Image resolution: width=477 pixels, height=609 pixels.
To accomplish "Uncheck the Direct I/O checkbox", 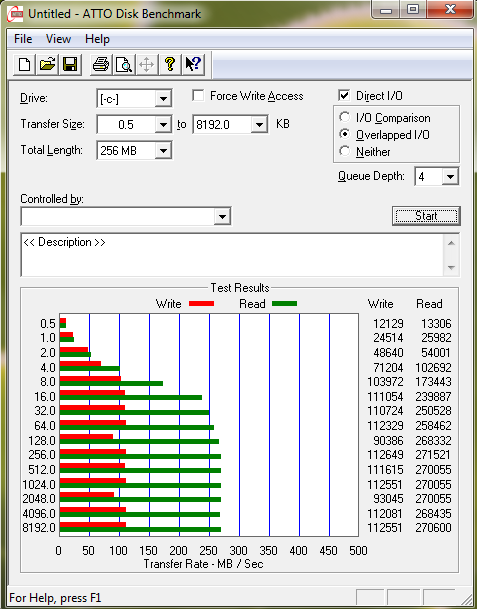I will click(344, 96).
